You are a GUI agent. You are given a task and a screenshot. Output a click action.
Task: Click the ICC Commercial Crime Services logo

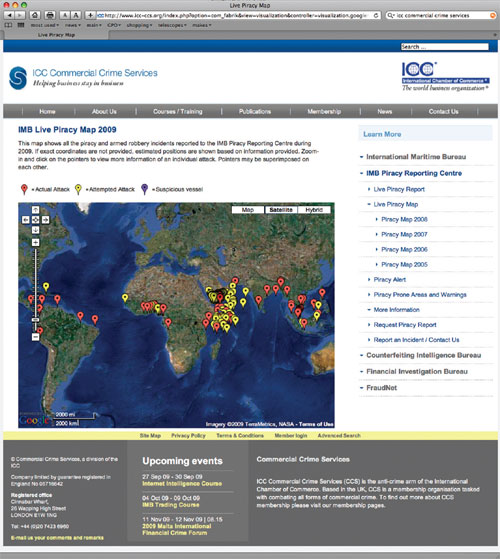[83, 78]
